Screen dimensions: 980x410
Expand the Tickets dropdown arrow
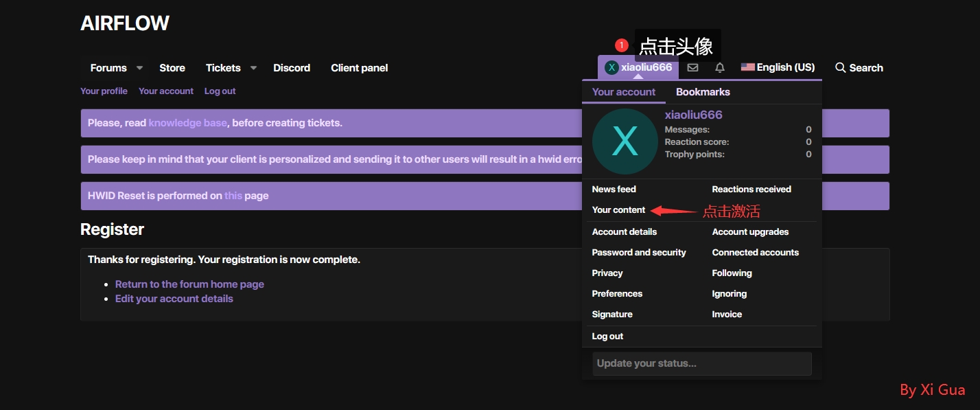click(x=253, y=68)
